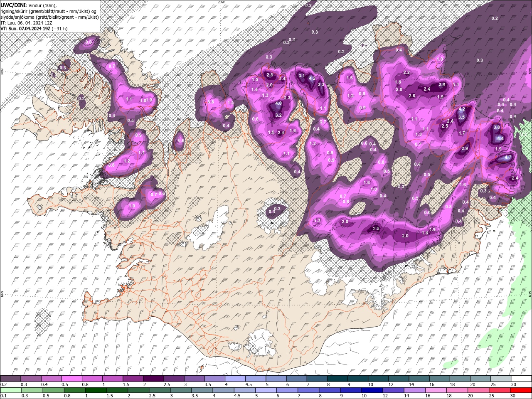Click the 3.1 precipitation value on the map
Viewport: 532px width, 399px height.
point(302,76)
